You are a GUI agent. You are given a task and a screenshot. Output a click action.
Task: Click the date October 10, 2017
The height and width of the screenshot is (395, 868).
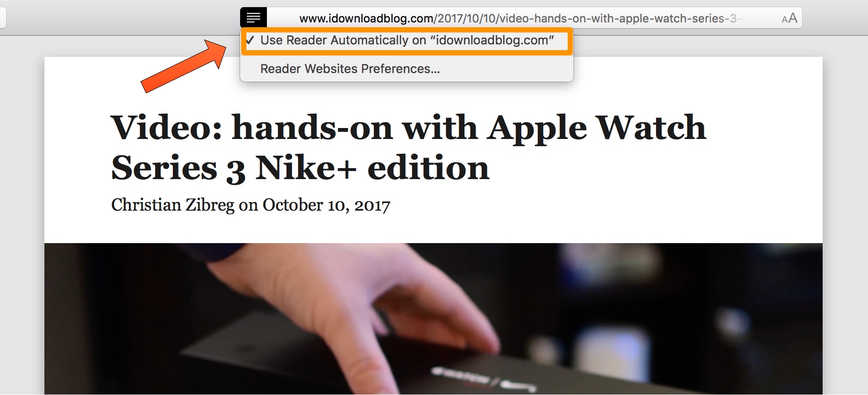click(x=326, y=205)
